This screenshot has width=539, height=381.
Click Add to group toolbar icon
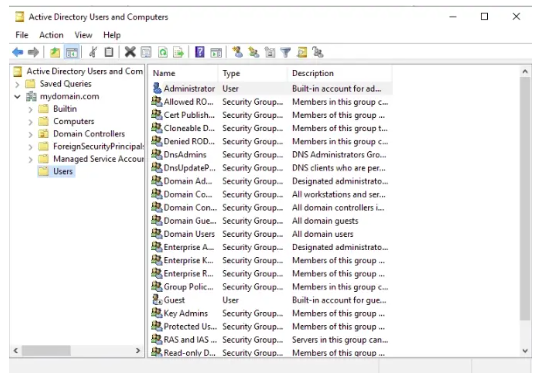tap(318, 52)
